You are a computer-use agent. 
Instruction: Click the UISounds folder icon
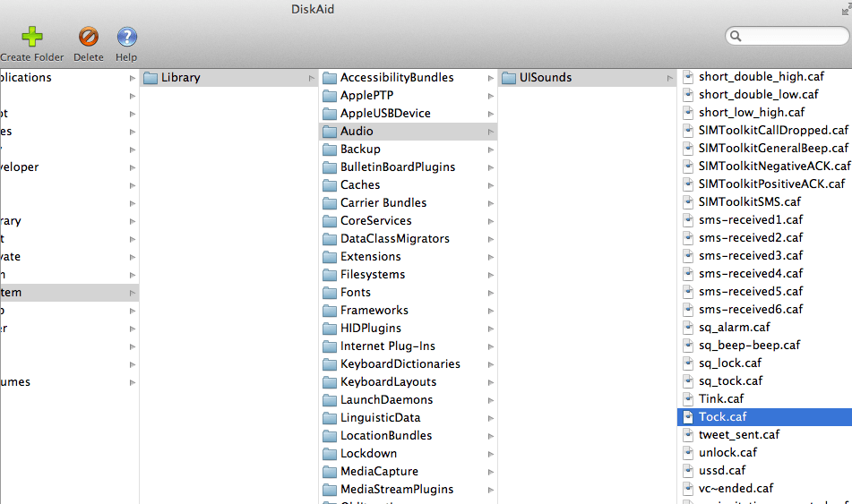pyautogui.click(x=509, y=78)
